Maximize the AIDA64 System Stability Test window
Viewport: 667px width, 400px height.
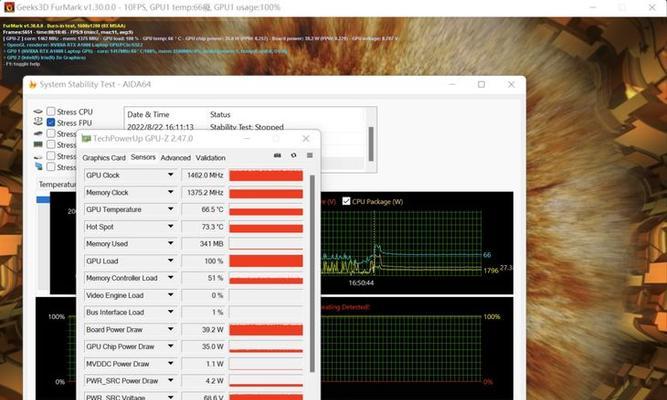[481, 84]
